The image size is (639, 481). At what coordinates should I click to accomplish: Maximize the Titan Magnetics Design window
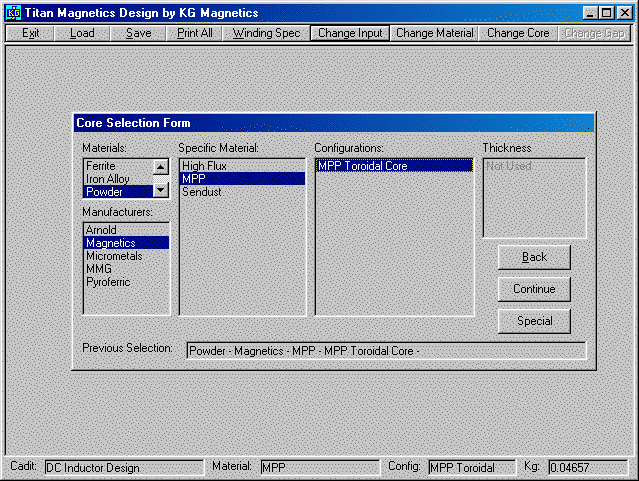tap(606, 13)
